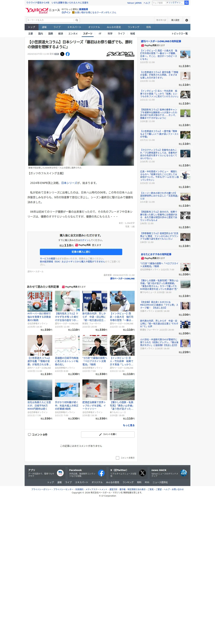Open the 堀内恒夫コラム thumbnail article
The width and height of the screenshot is (215, 644).
click(67, 301)
